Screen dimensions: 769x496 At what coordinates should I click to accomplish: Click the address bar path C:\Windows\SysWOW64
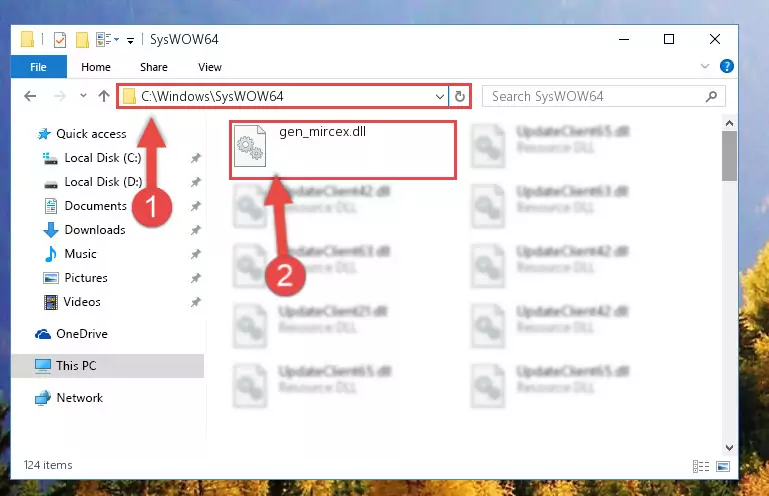[212, 96]
